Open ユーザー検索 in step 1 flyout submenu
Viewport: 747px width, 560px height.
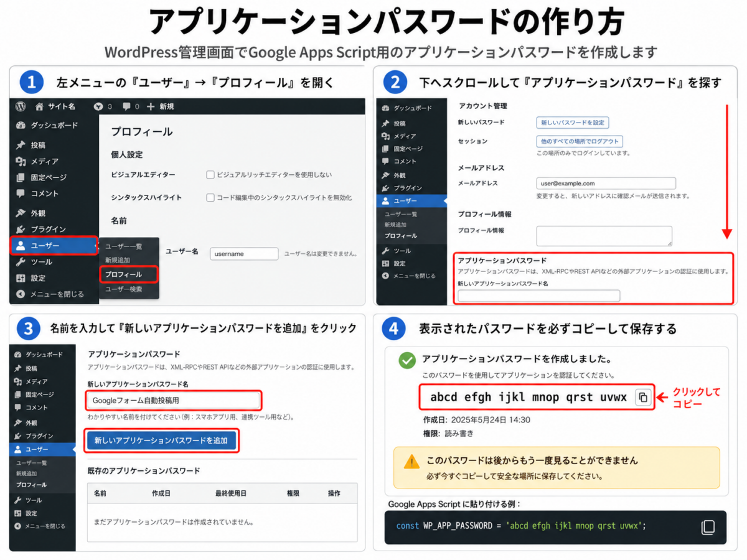click(123, 289)
